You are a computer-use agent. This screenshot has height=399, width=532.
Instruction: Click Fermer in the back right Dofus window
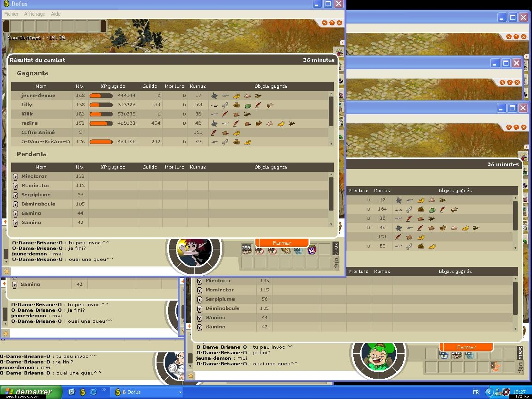tap(466, 347)
